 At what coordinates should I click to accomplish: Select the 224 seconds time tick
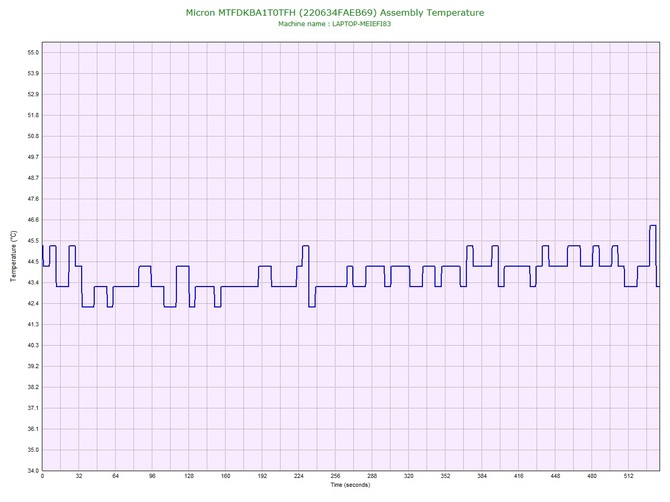pos(299,476)
